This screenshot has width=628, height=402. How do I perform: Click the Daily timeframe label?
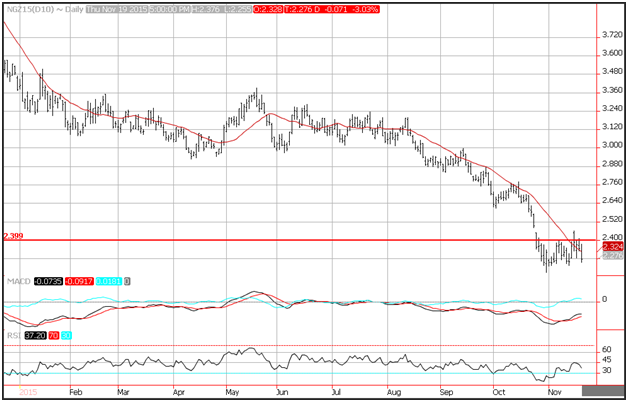(x=70, y=9)
